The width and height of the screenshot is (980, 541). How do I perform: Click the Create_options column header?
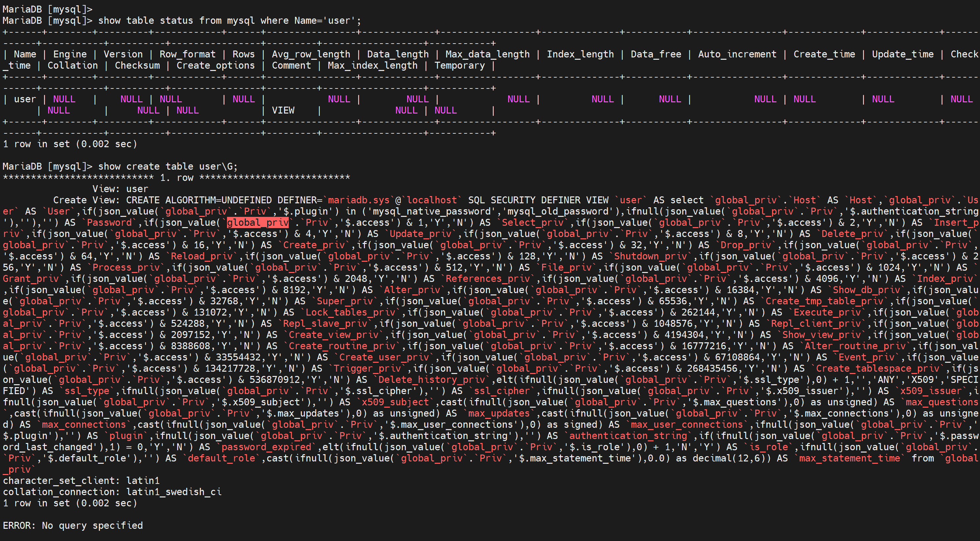click(215, 65)
